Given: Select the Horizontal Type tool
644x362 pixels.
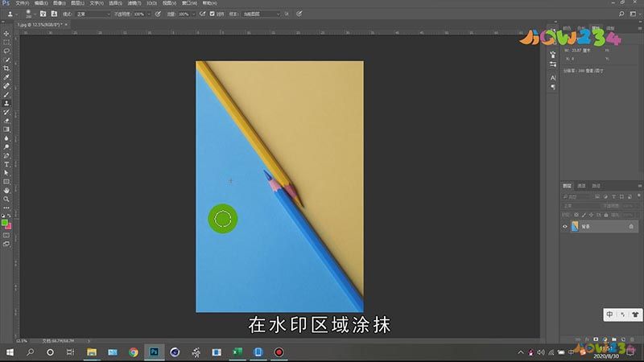Looking at the screenshot, I should (6, 164).
